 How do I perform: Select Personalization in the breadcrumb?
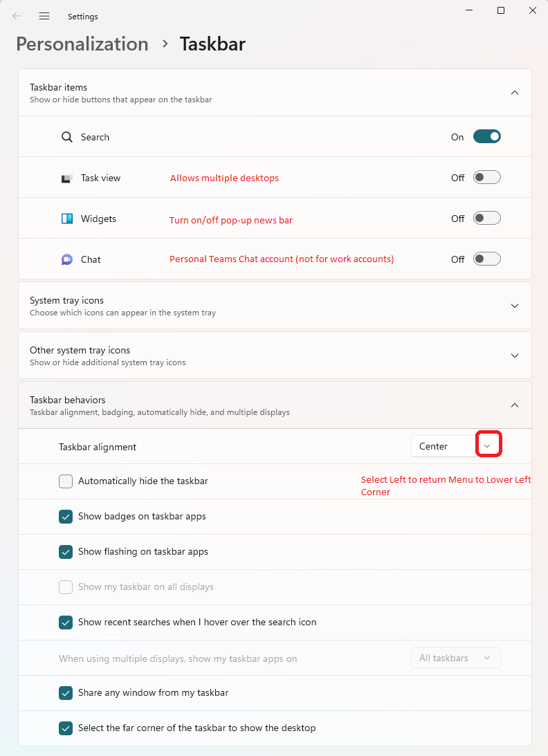pos(82,44)
